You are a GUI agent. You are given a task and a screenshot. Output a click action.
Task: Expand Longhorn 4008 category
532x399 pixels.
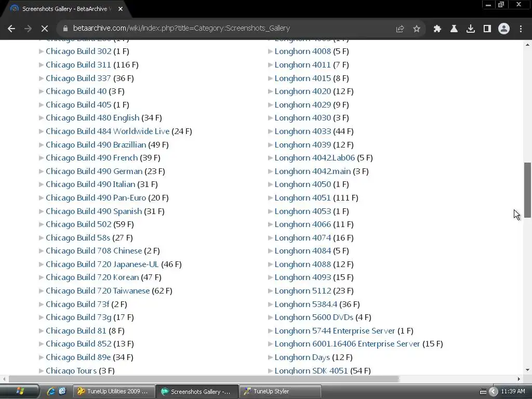(270, 51)
